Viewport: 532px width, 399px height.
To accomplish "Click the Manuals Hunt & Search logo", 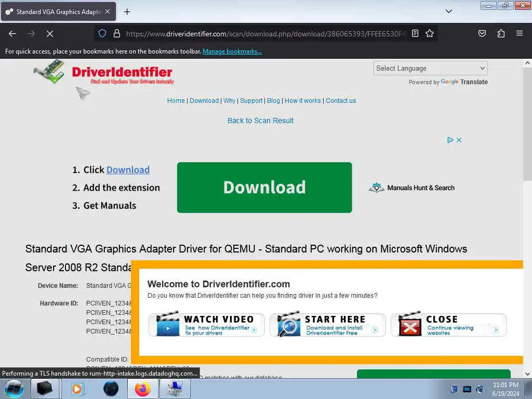I will point(411,188).
